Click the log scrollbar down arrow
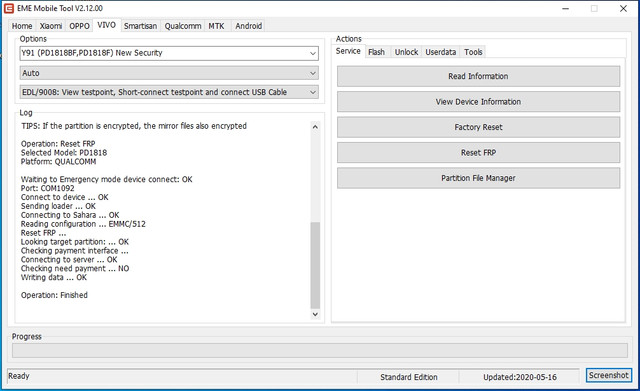 [315, 314]
